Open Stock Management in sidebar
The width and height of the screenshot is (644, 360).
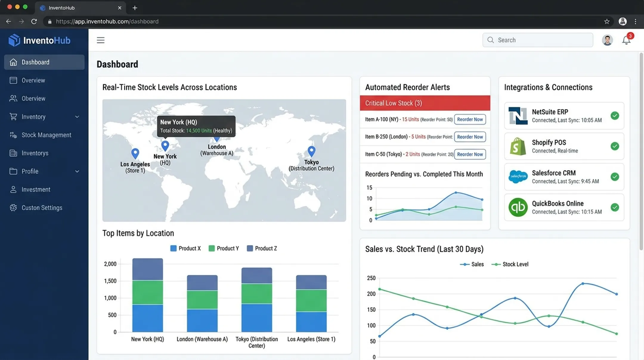tap(44, 135)
